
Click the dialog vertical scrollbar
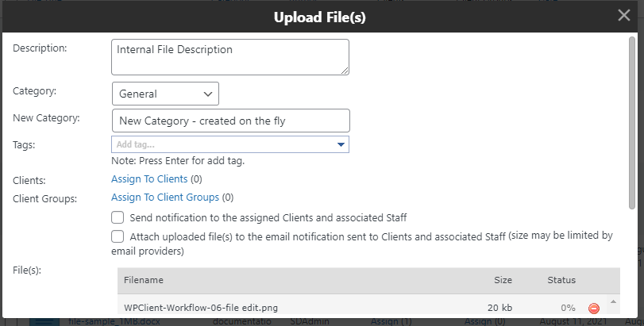(632, 123)
